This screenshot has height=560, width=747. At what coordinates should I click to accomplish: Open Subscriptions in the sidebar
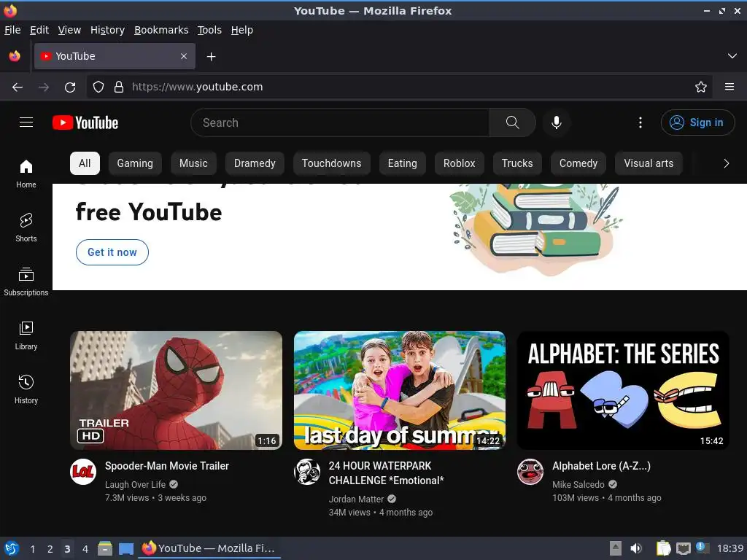[26, 282]
